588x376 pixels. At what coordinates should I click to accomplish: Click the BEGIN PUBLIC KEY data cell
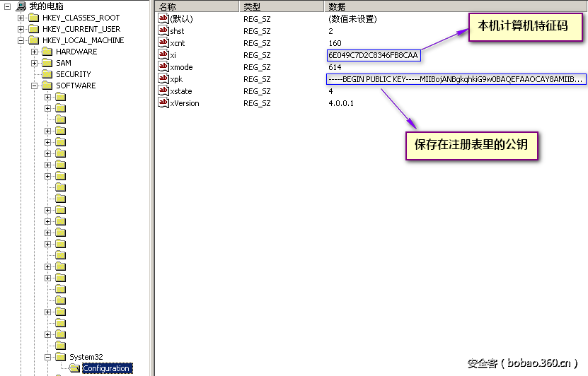456,79
